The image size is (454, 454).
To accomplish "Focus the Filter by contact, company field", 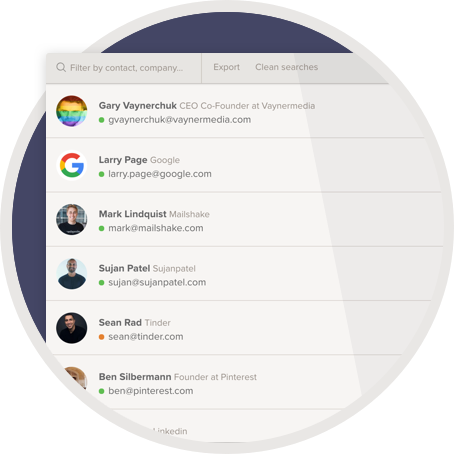I will tap(124, 68).
